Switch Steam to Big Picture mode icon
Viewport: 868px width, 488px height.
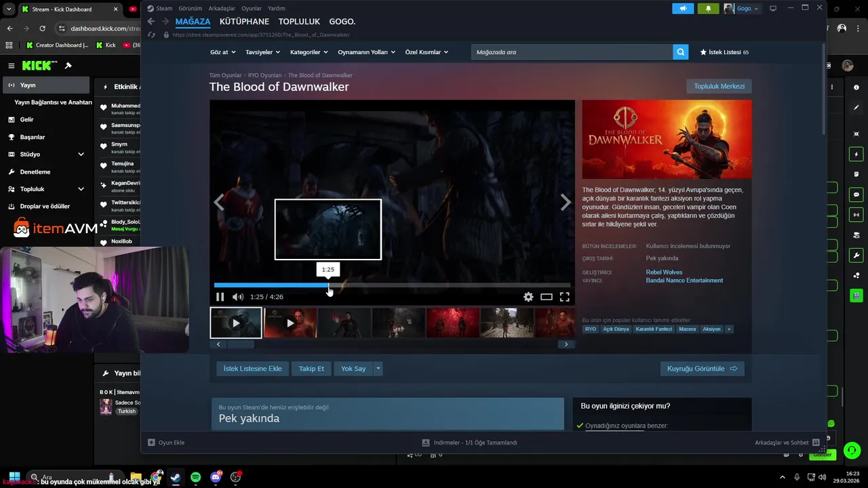[x=772, y=8]
